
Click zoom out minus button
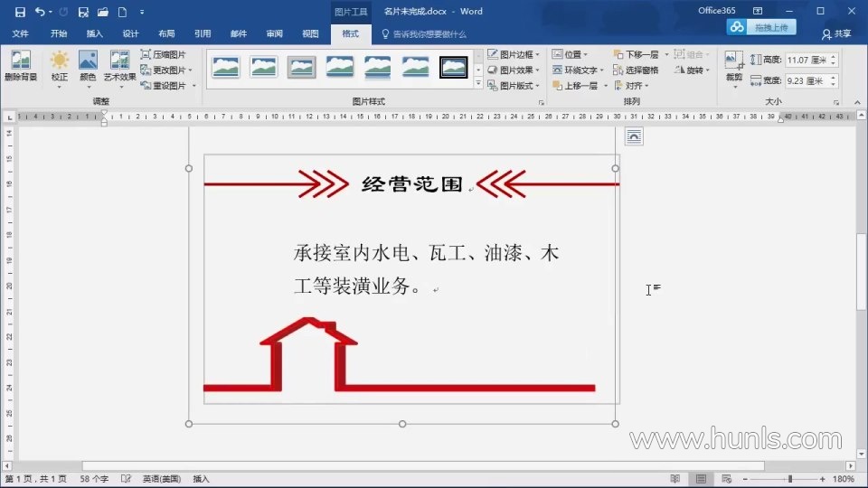click(745, 479)
